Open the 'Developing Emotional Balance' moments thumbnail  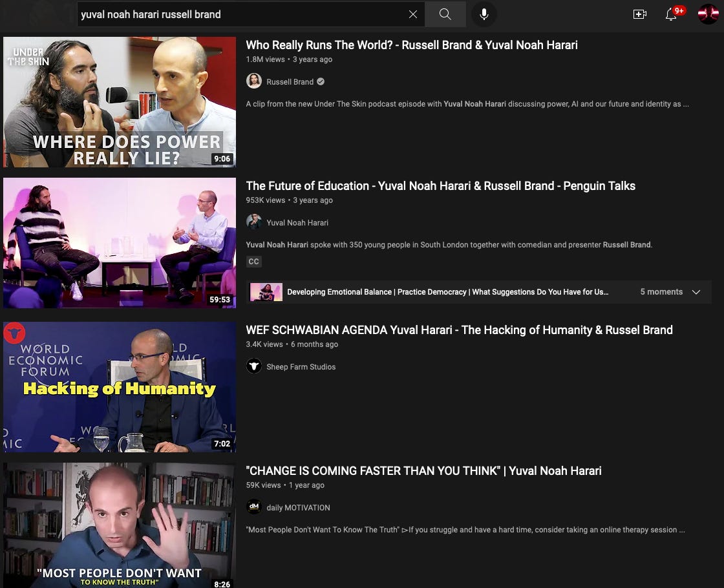pyautogui.click(x=266, y=292)
